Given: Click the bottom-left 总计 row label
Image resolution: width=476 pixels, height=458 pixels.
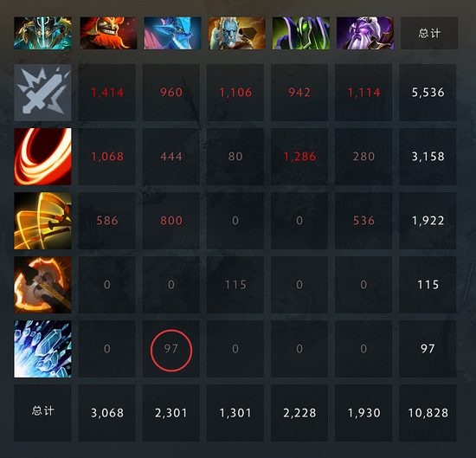Looking at the screenshot, I should (42, 413).
